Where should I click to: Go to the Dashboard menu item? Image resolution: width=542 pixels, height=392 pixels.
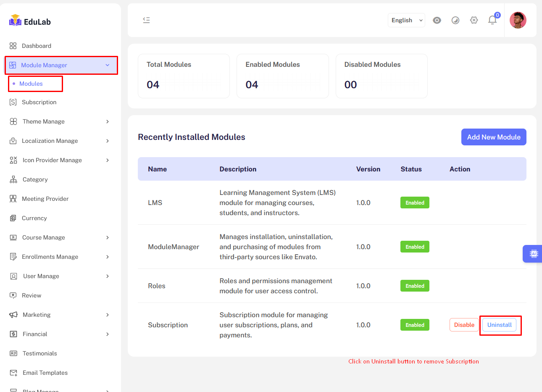pyautogui.click(x=37, y=46)
